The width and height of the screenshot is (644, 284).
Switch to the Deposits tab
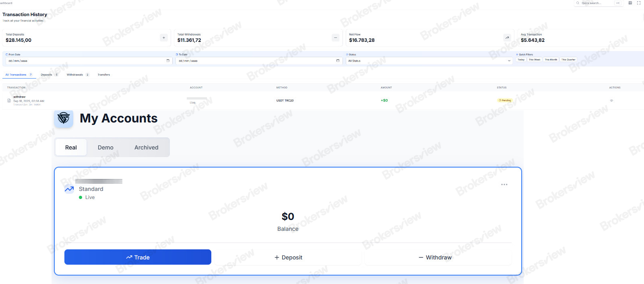(x=49, y=75)
